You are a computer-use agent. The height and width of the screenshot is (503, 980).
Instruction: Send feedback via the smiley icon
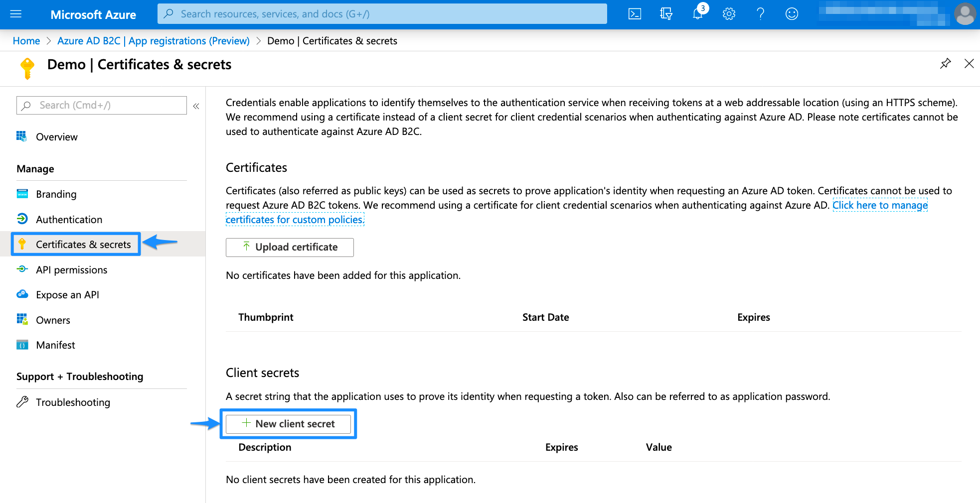pyautogui.click(x=791, y=13)
